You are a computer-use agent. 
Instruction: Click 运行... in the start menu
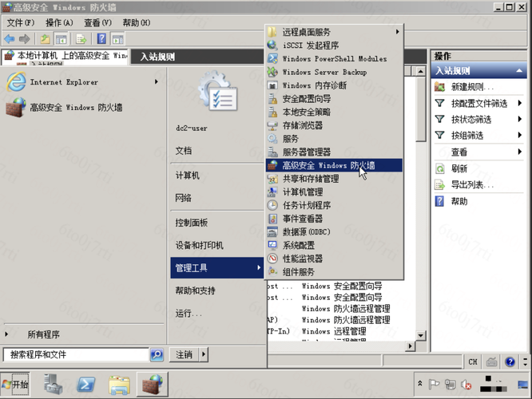click(216, 314)
